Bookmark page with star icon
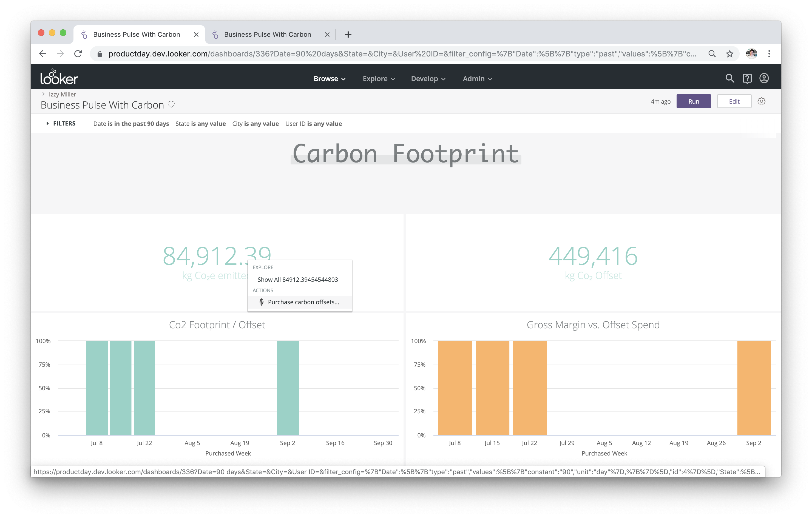This screenshot has width=812, height=518. click(730, 54)
